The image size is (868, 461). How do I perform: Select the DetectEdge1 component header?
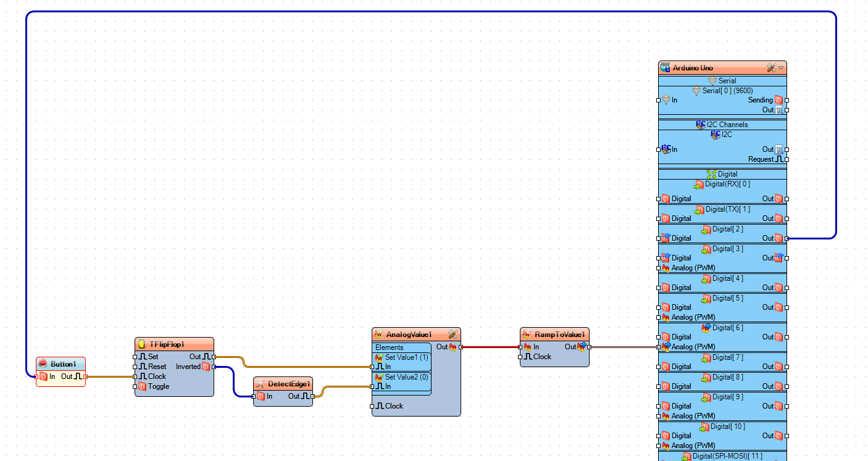(283, 383)
